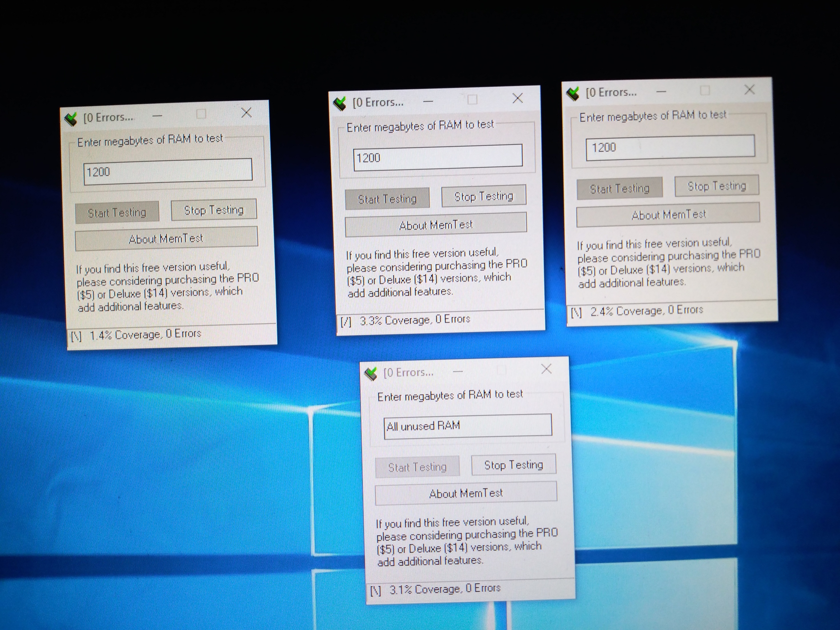Open About MemTest in 3.3% coverage window
Viewport: 840px width, 630px height.
(436, 225)
